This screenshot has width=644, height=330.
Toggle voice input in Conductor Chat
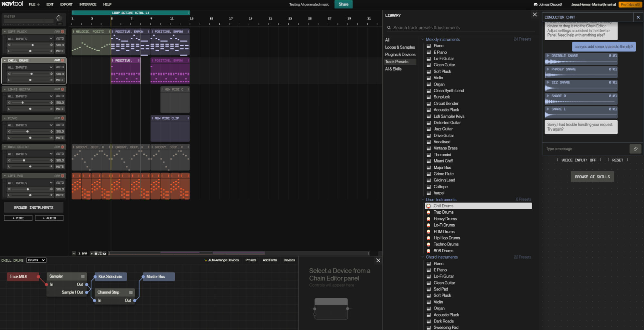[x=579, y=160]
